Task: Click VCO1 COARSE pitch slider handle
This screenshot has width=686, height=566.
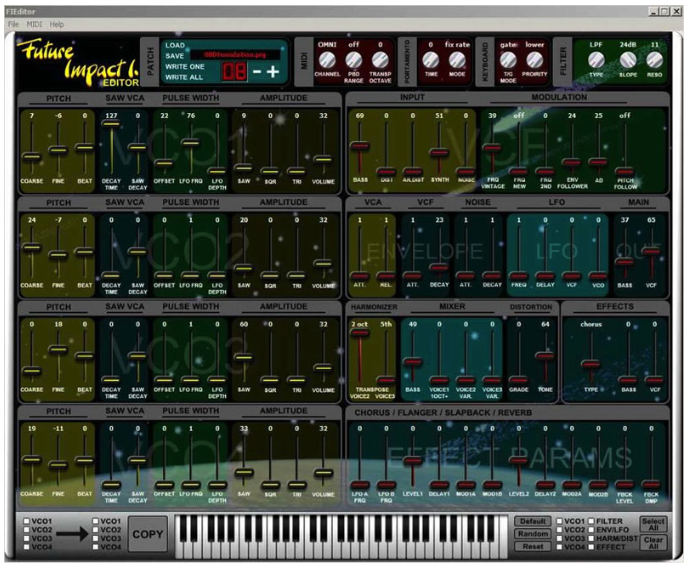Action: click(x=32, y=157)
